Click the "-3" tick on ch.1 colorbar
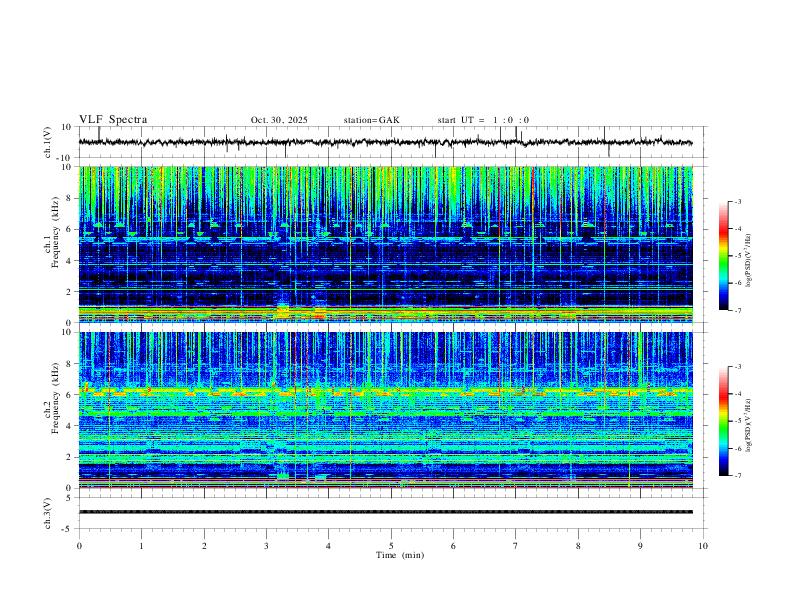 point(738,201)
